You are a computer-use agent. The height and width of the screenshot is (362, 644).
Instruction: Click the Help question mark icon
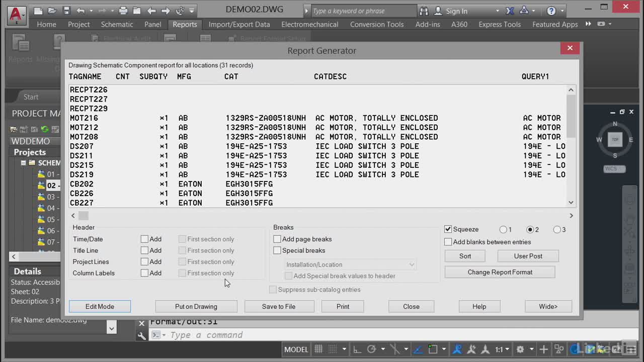click(551, 11)
